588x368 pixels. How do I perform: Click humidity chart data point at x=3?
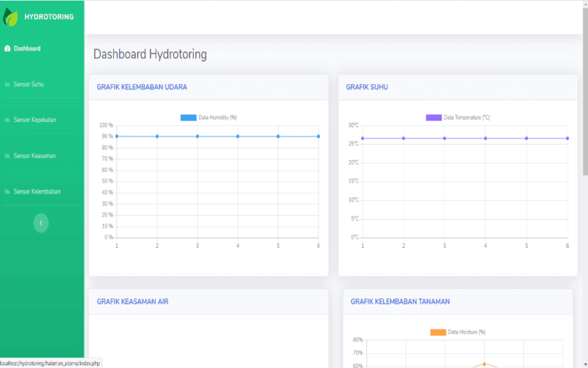(x=197, y=137)
